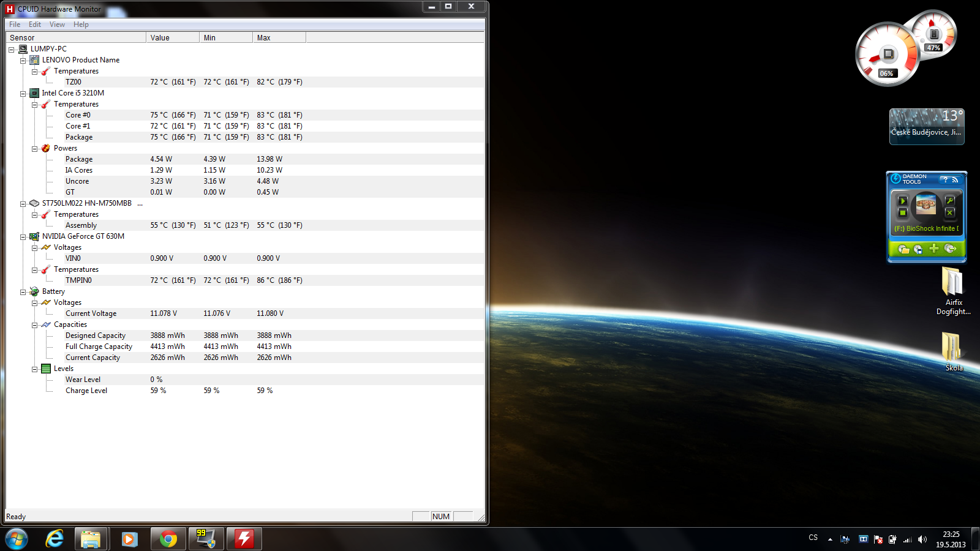Click the Daemon Tools green stop button

click(x=902, y=212)
